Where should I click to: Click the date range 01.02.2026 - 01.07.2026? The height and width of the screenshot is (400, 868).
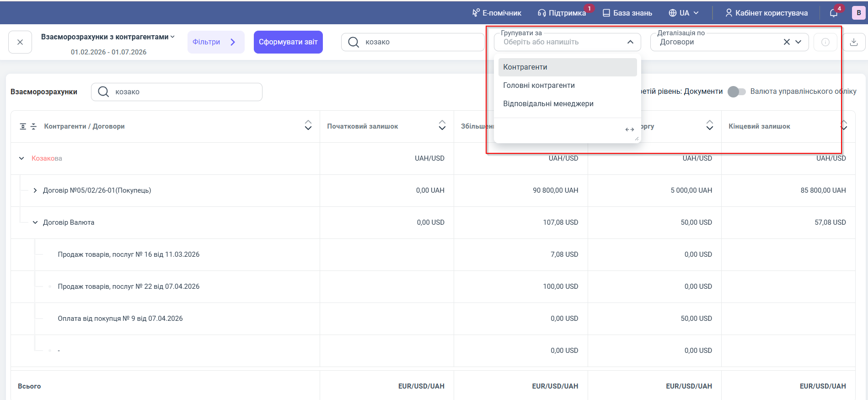click(108, 52)
